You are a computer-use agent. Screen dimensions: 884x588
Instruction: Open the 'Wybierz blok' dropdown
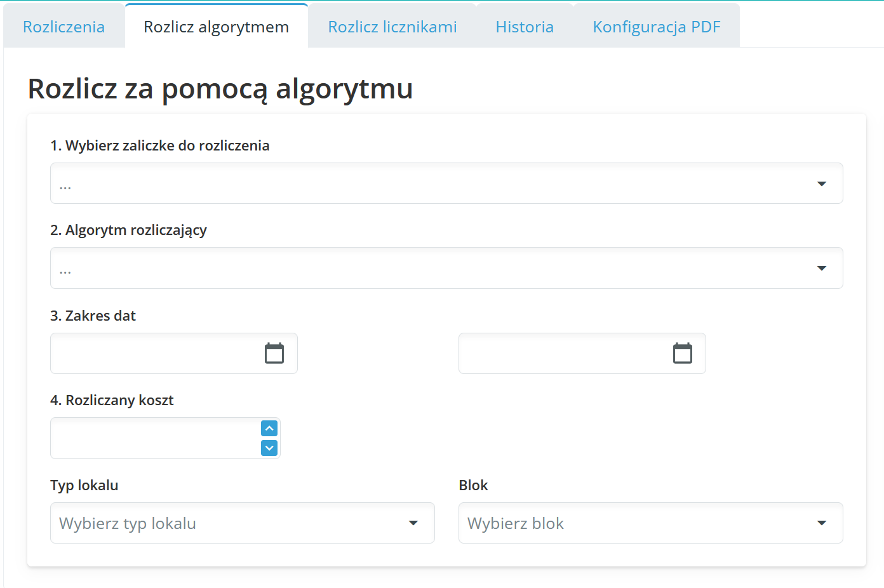pyautogui.click(x=635, y=523)
